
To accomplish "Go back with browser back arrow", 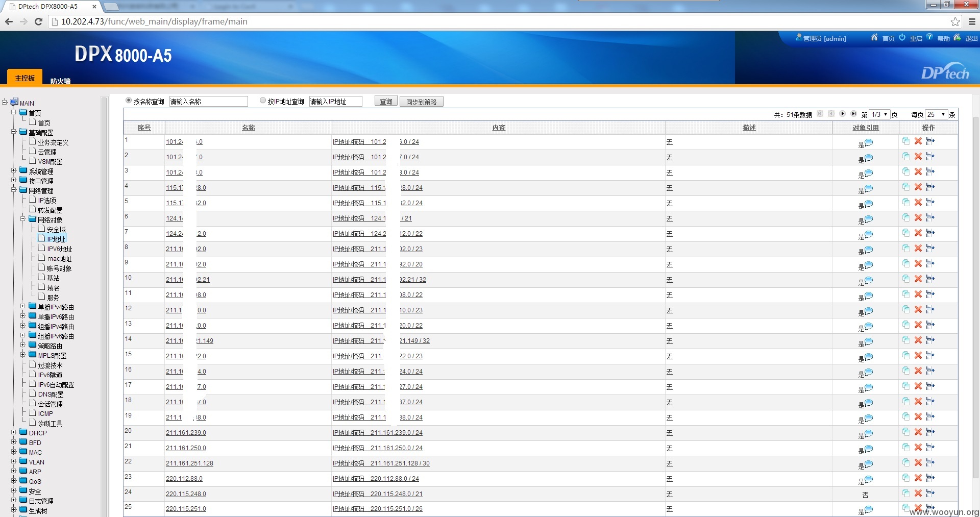I will pyautogui.click(x=9, y=21).
